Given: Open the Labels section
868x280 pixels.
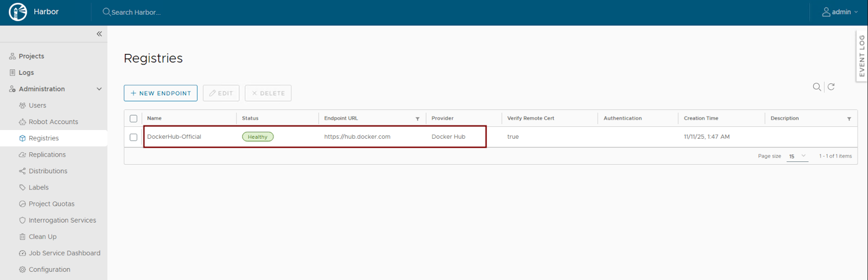Looking at the screenshot, I should pos(39,187).
